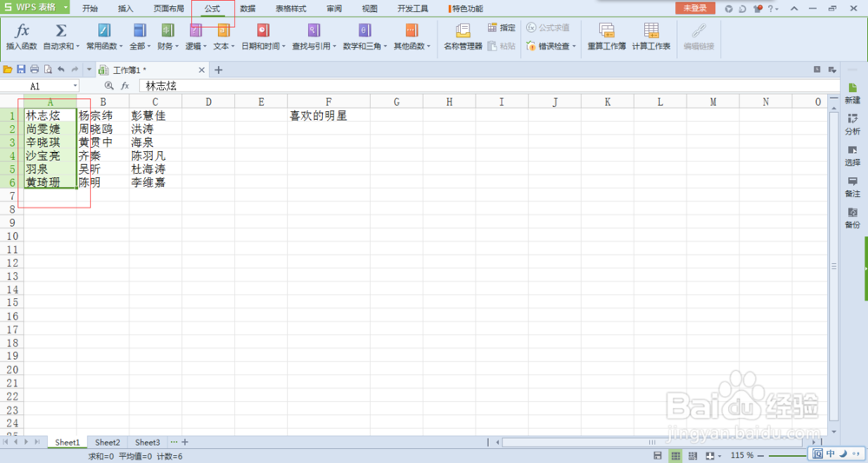This screenshot has height=463, width=868.
Task: Click the Financial (财务) functions icon
Action: [x=168, y=30]
